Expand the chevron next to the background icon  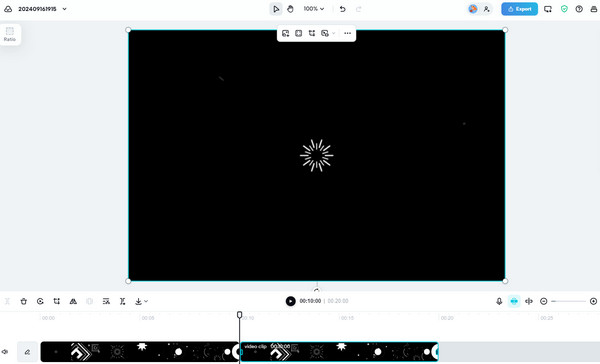334,33
